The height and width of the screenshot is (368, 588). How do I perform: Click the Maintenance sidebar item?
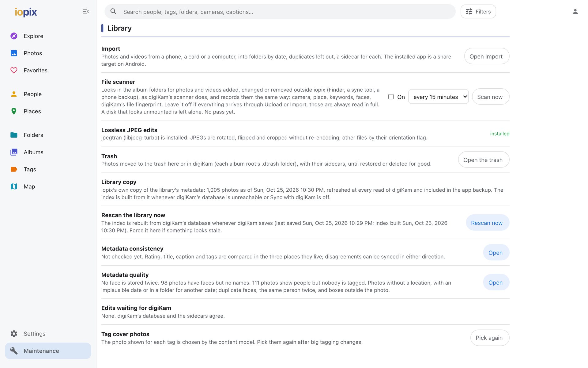[48, 351]
